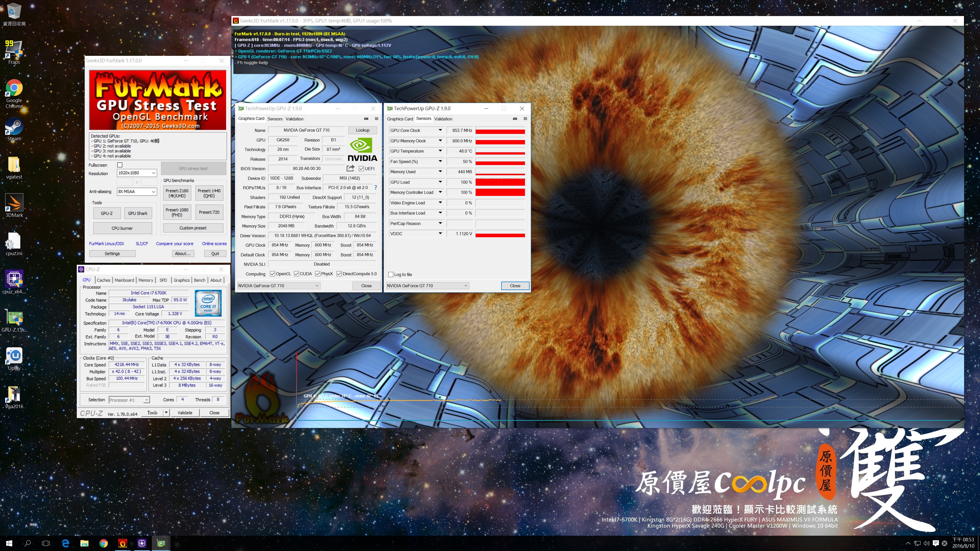
Task: Click the Windows Start button
Action: 9,543
